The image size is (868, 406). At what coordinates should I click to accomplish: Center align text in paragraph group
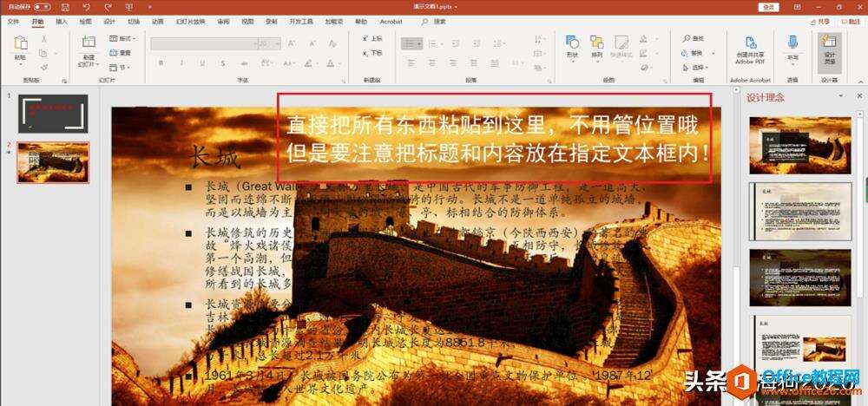(431, 63)
